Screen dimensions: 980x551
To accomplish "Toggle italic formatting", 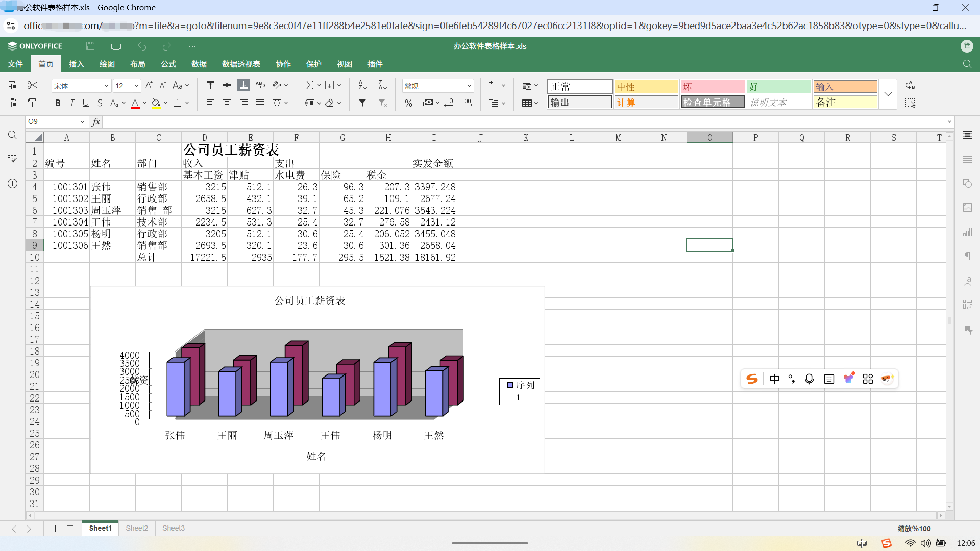I will tap(72, 103).
